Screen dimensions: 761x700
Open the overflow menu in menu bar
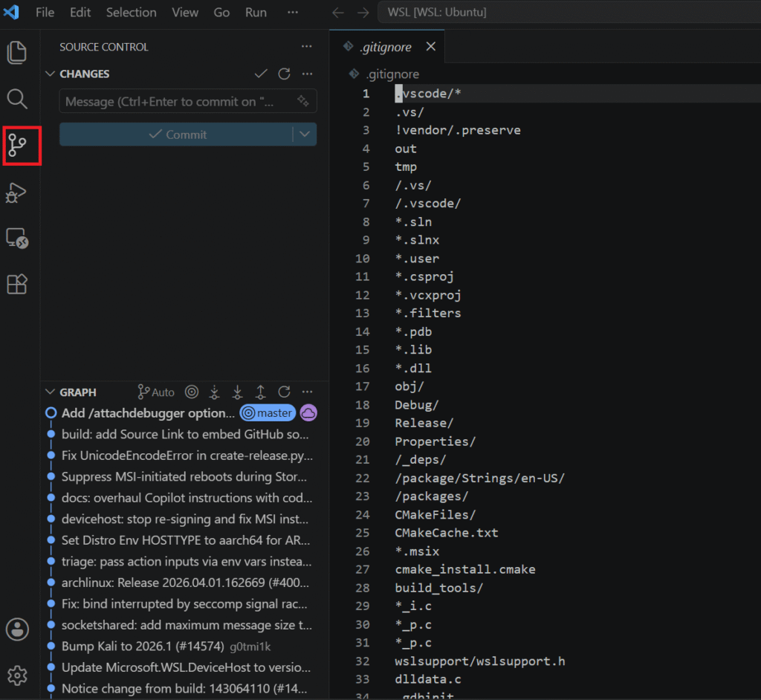tap(293, 12)
